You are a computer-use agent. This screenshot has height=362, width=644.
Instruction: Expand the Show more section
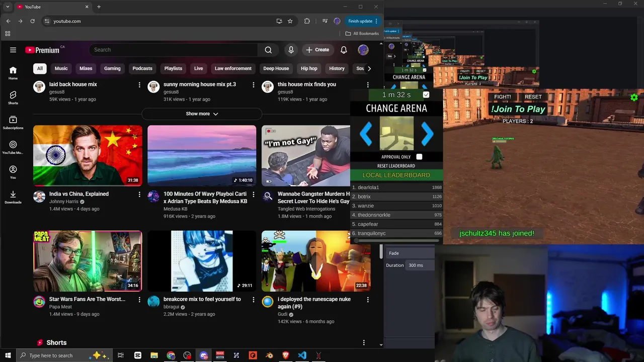coord(202,114)
